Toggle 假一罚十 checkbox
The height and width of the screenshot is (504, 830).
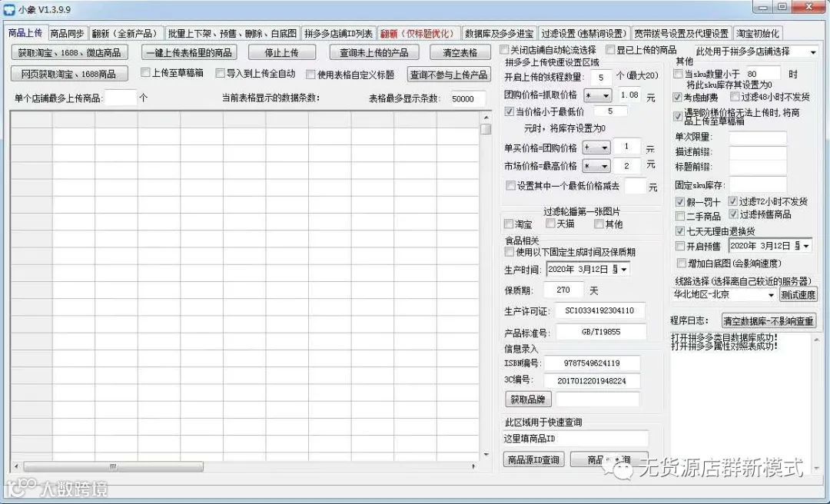(680, 202)
